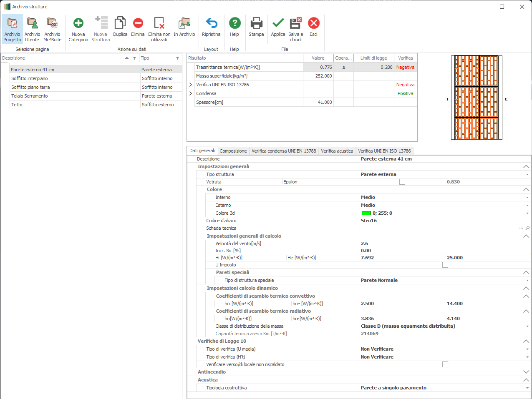Click the green Colore 3d swatch
Screen dimensions: 532x399
[x=366, y=213]
